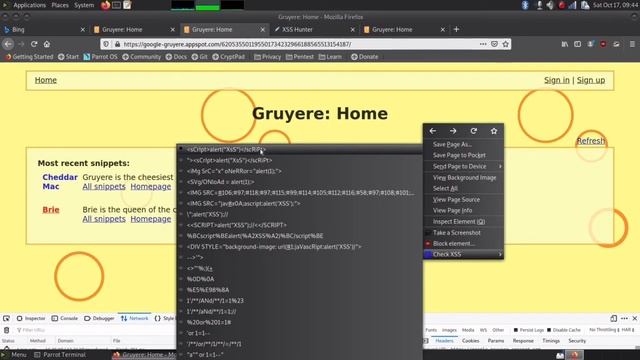Click the Sign in link

(556, 80)
